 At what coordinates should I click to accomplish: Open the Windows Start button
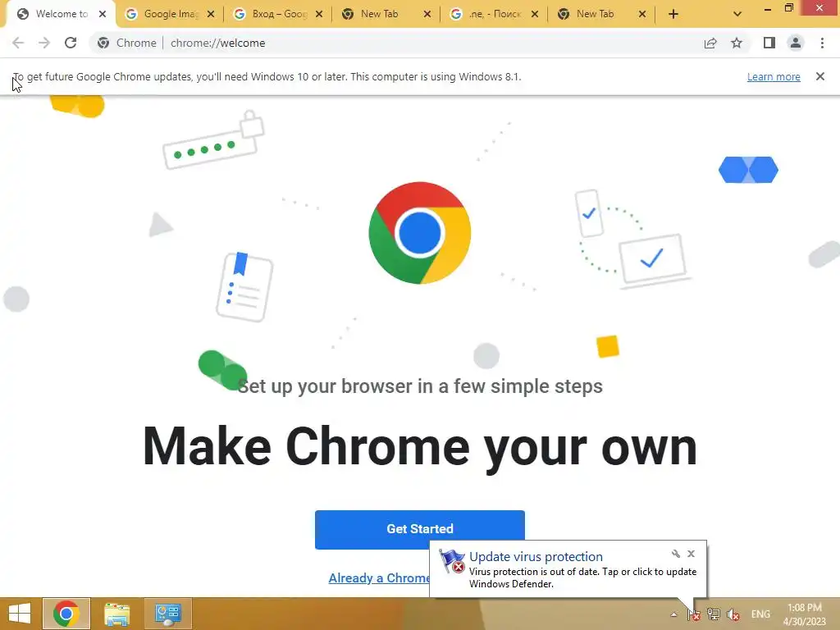20,614
